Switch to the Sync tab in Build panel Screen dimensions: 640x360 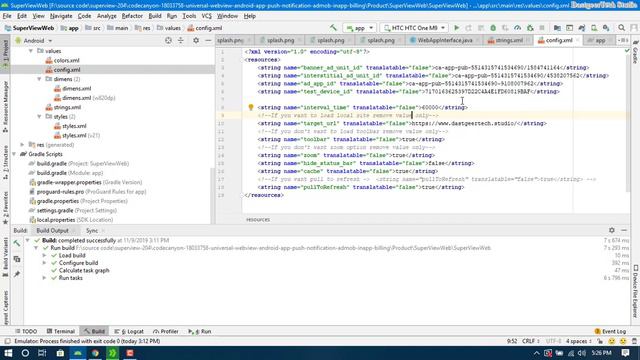tap(92, 231)
